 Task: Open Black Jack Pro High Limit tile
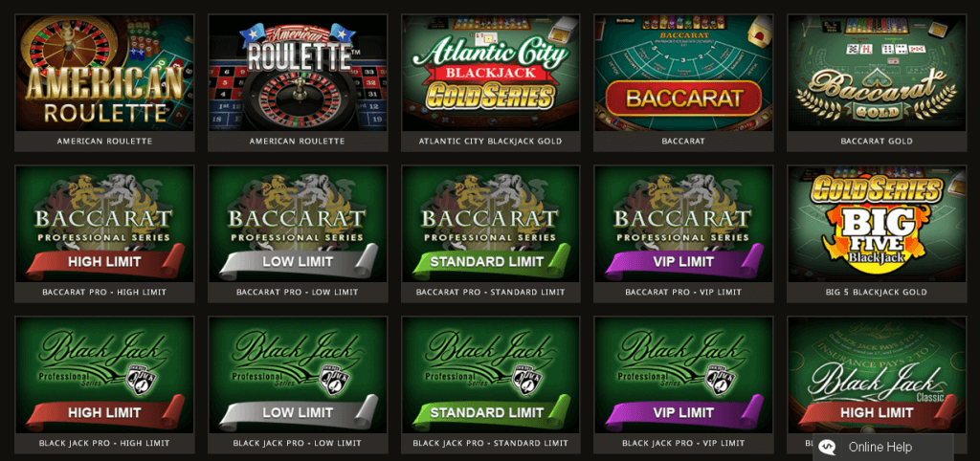click(x=104, y=375)
